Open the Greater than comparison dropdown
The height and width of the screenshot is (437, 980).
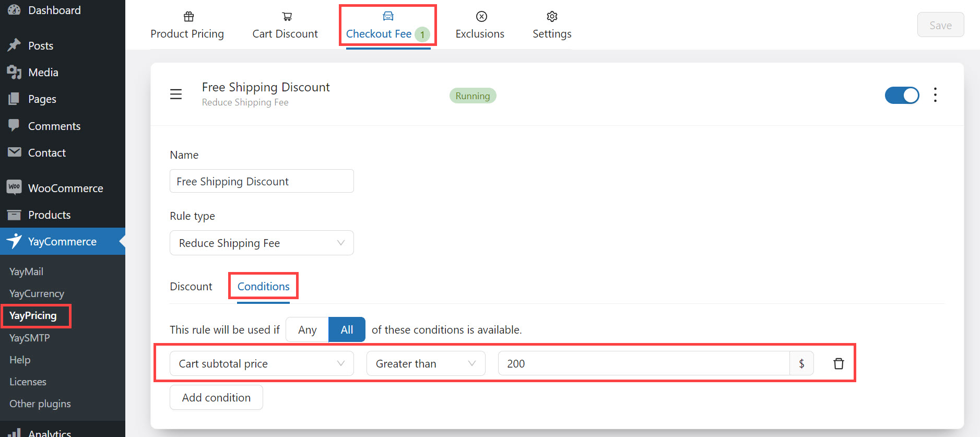click(x=426, y=363)
